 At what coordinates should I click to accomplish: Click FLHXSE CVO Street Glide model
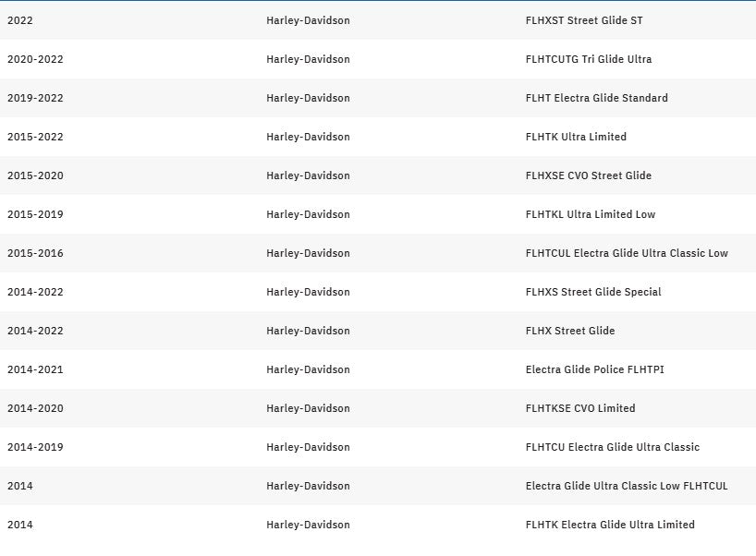pos(588,175)
